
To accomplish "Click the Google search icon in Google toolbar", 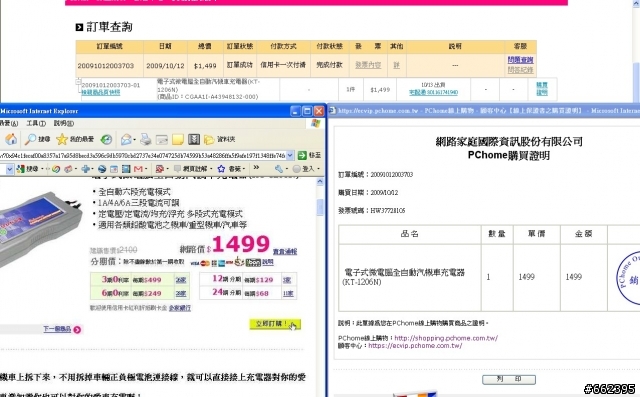I will tap(21, 169).
